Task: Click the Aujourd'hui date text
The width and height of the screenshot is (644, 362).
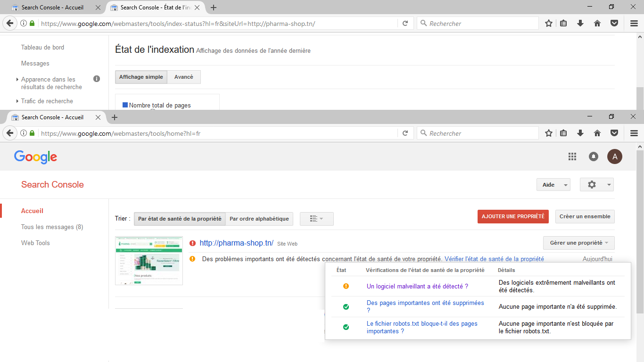Action: point(597,259)
